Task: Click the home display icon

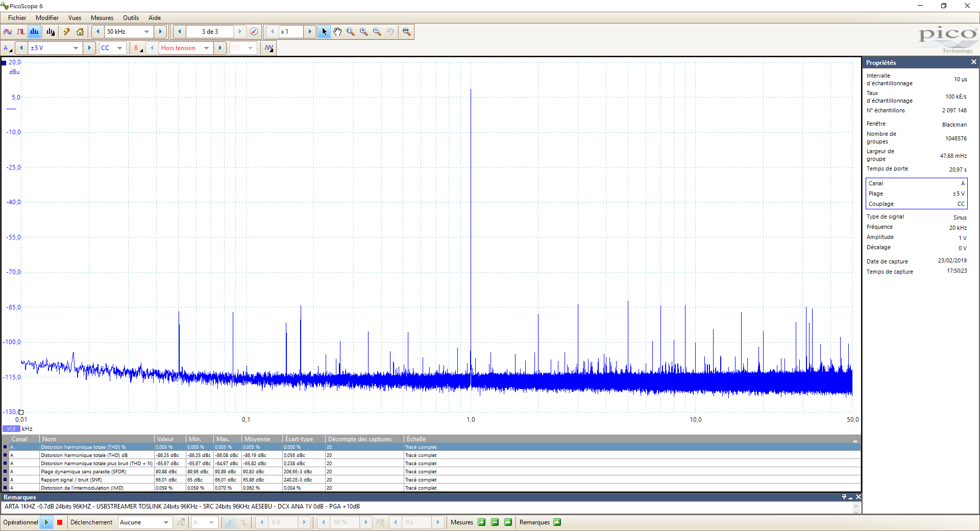Action: [x=80, y=32]
